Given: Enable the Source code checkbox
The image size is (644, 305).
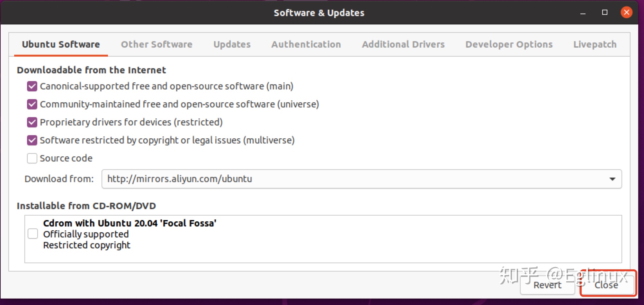Looking at the screenshot, I should 32,158.
